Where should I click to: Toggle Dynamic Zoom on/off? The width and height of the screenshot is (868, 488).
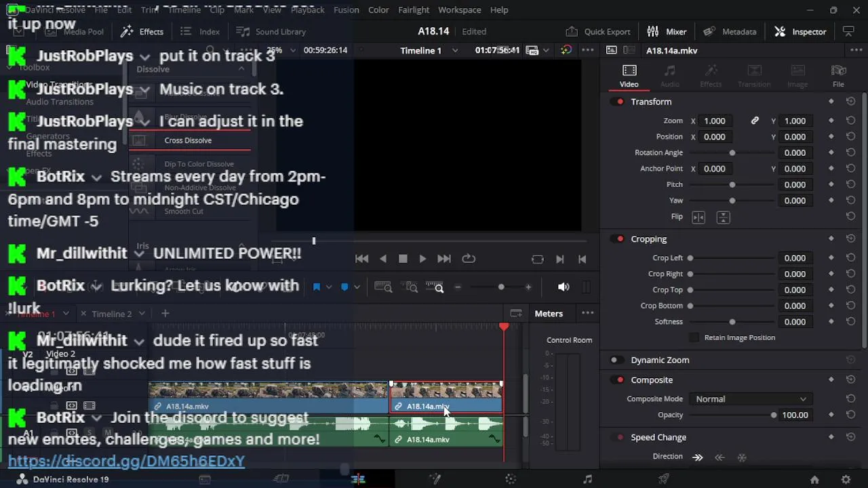point(616,361)
